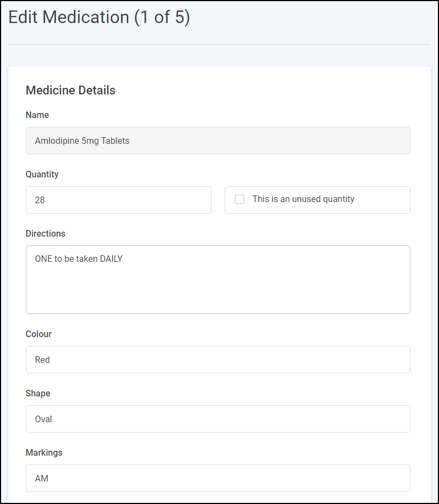Click the Markings field containing AM
Screen dimensions: 439x504
[x=218, y=478]
